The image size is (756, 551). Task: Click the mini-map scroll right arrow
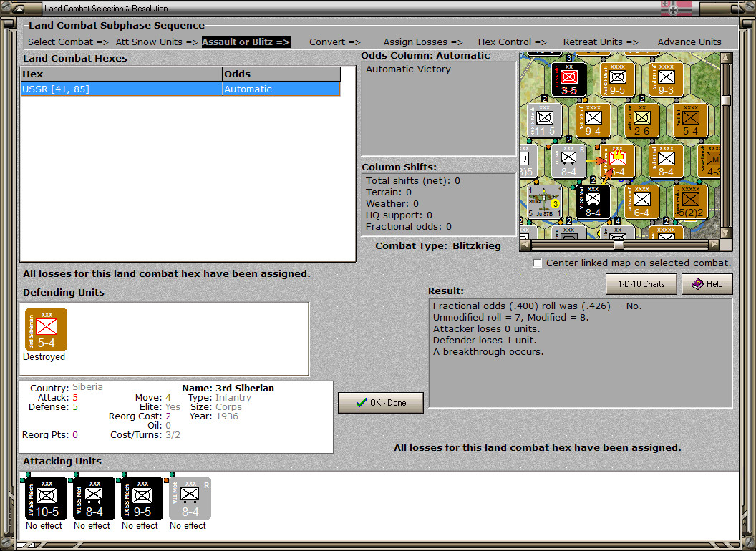[714, 245]
